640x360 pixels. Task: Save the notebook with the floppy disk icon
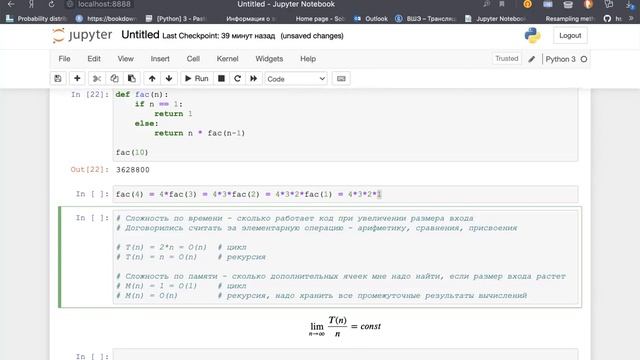pos(58,78)
